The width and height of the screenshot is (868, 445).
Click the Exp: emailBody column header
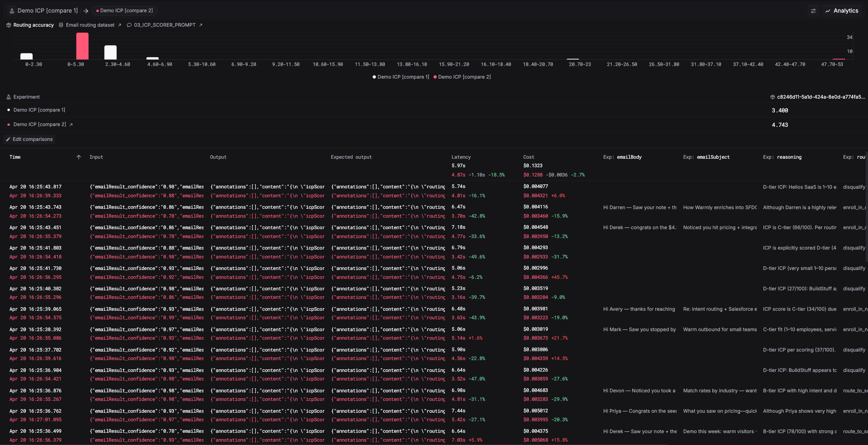pos(622,157)
